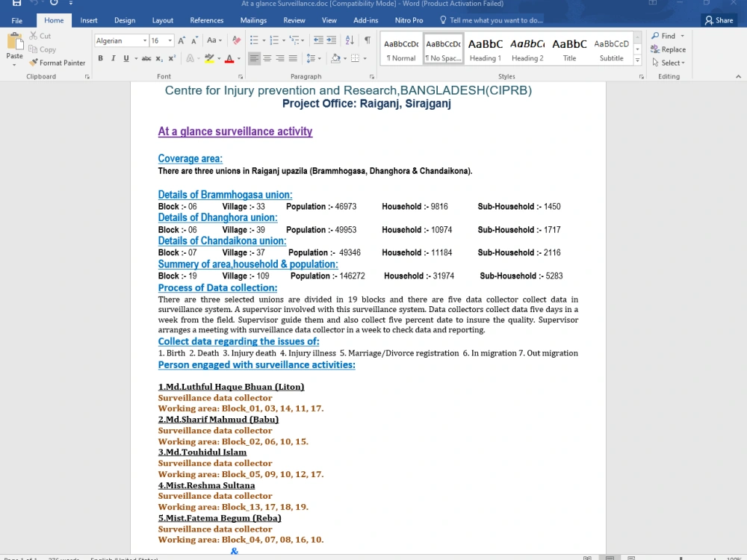Click the Find magnifier icon
The height and width of the screenshot is (560, 747).
(656, 36)
